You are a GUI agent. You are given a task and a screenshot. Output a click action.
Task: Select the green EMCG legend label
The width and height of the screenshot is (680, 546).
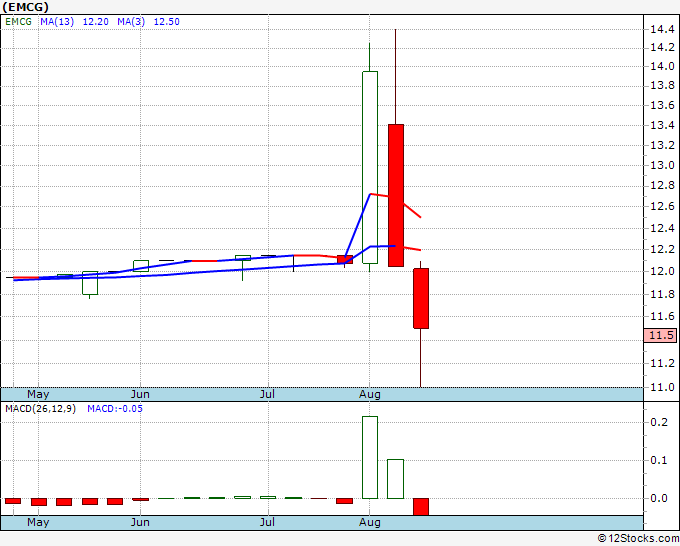click(18, 22)
